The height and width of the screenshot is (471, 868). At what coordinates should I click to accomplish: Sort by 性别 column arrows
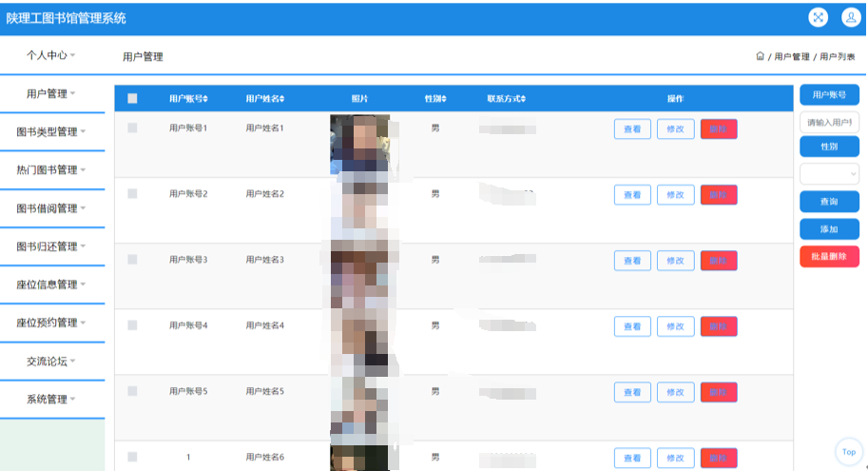pyautogui.click(x=444, y=99)
